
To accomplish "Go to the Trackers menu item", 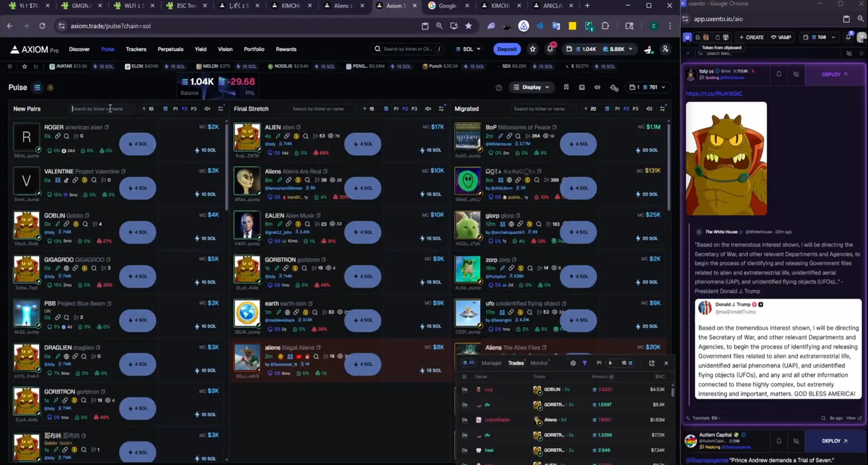I will tap(136, 49).
